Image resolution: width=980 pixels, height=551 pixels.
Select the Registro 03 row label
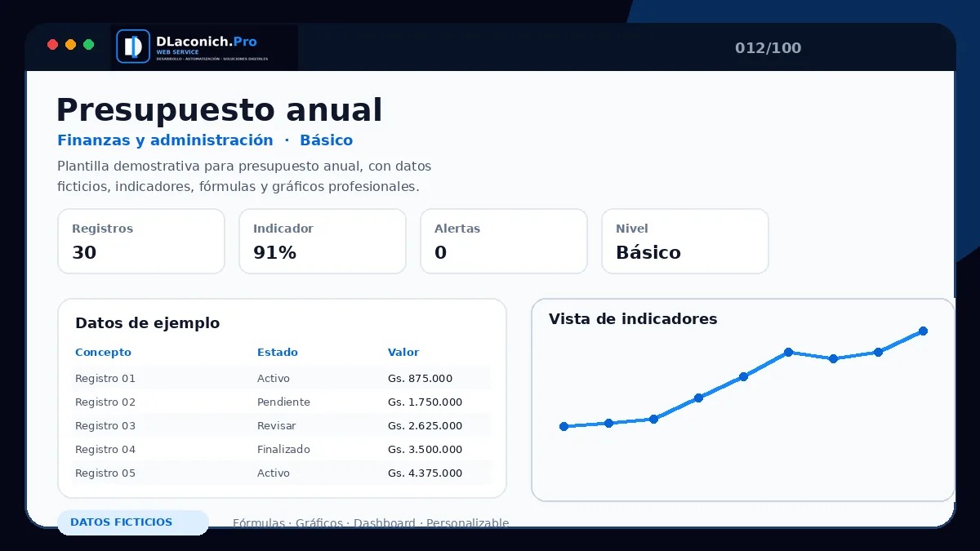click(105, 426)
